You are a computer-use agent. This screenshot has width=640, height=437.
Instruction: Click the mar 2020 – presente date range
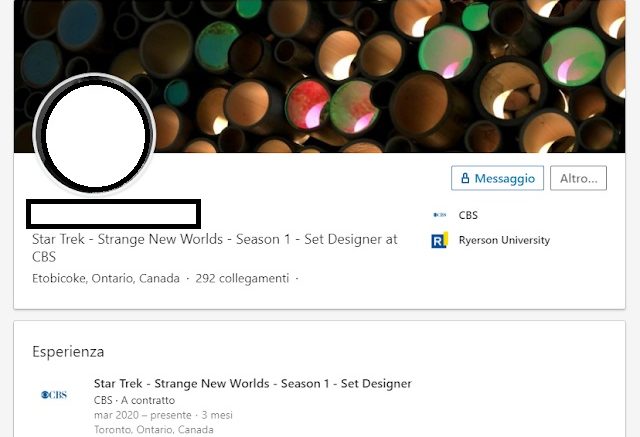point(142,415)
